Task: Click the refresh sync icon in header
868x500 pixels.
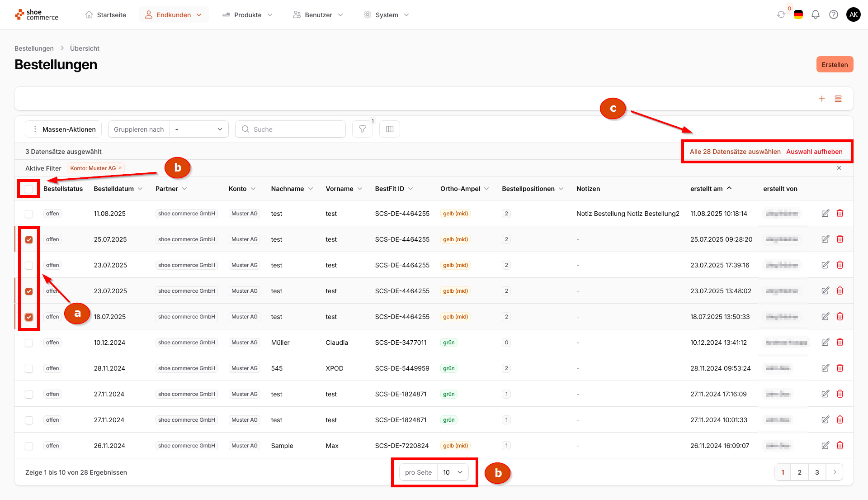Action: point(781,15)
